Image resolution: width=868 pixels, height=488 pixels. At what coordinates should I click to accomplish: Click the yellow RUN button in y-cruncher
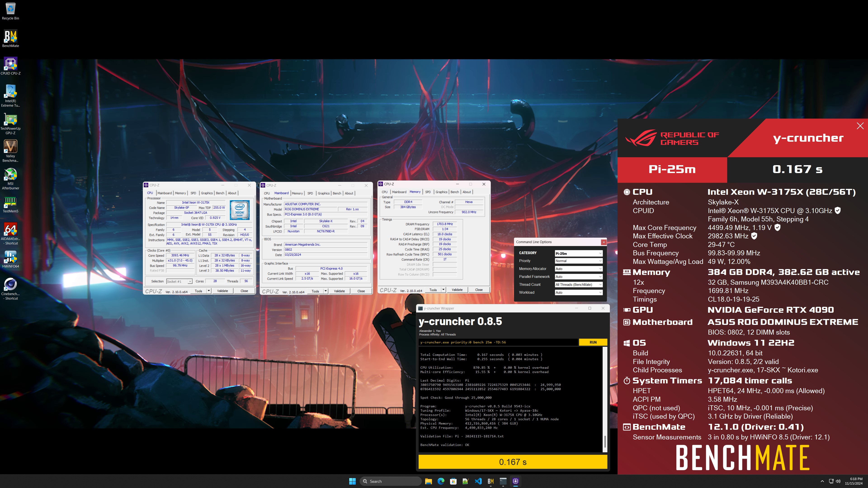(x=593, y=342)
